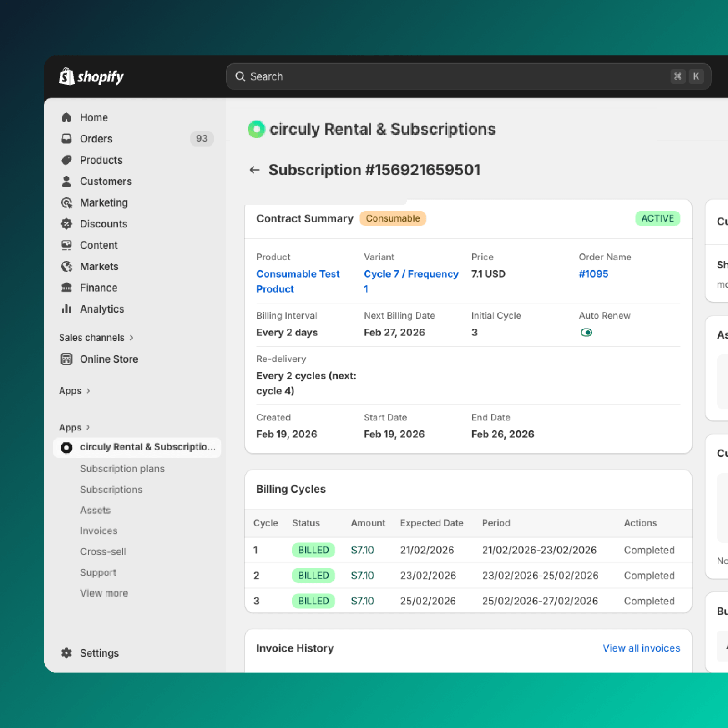Click BILLED badge in cycle 3 row

pyautogui.click(x=313, y=601)
